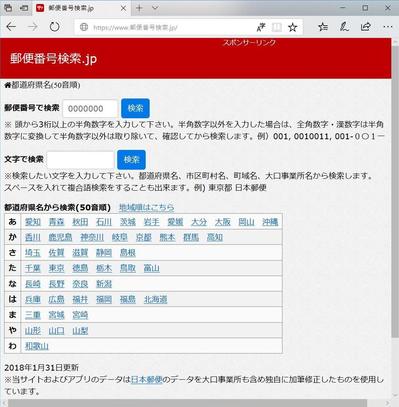
Task: Open the 鹿児島 prefecture link
Action: click(60, 237)
